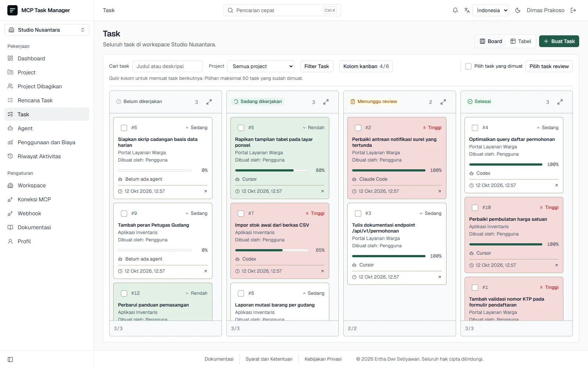This screenshot has height=368, width=588.
Task: Open Studio Nusantara workspace switcher
Action: 47,30
